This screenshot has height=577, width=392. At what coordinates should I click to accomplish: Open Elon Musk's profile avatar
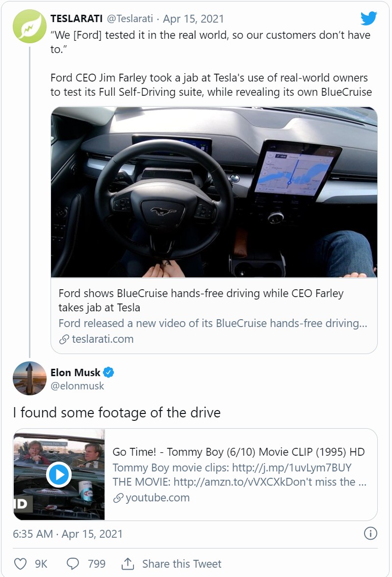(x=29, y=378)
